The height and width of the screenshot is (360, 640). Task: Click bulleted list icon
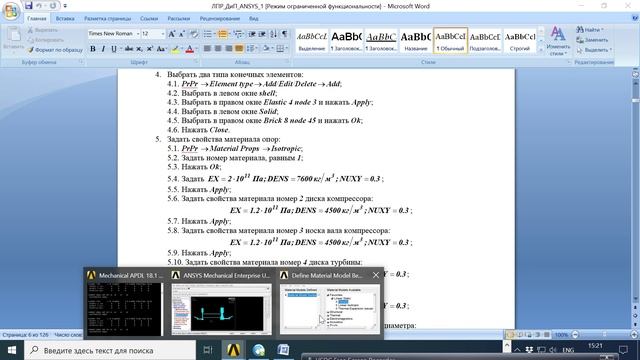click(x=207, y=34)
